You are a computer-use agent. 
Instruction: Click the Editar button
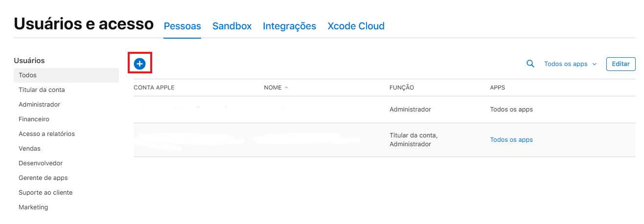click(621, 64)
